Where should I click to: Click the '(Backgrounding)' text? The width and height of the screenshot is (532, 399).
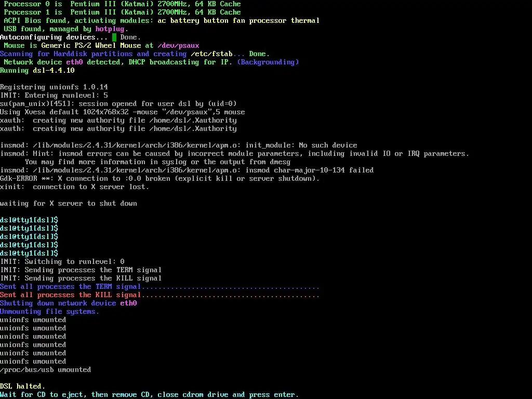point(268,62)
